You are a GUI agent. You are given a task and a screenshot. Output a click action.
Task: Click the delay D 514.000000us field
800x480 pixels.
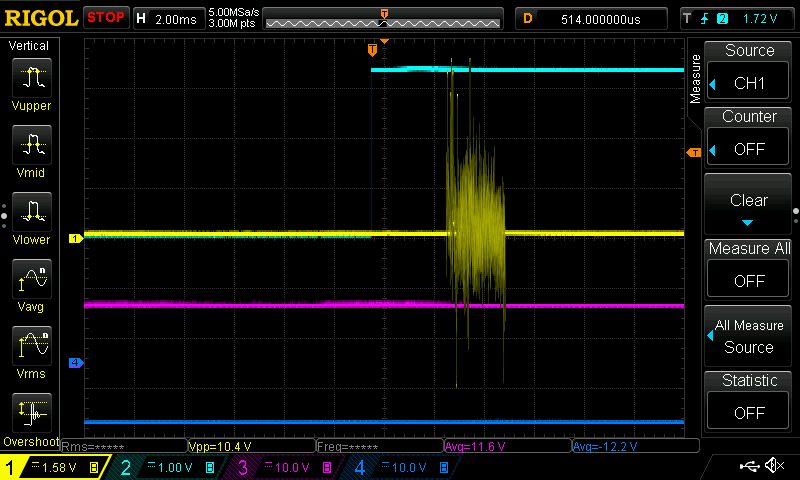pyautogui.click(x=591, y=19)
